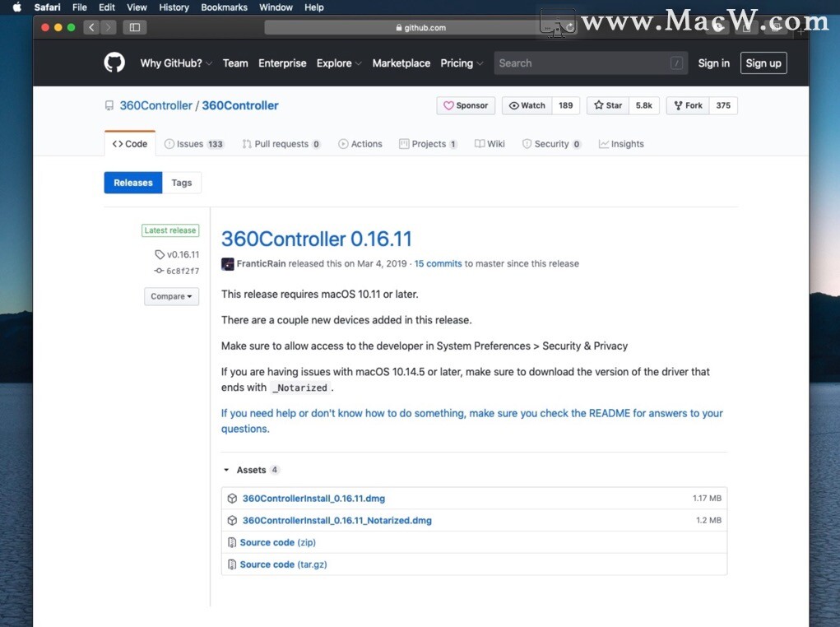
Task: Open the Safari application menu
Action: [x=47, y=7]
